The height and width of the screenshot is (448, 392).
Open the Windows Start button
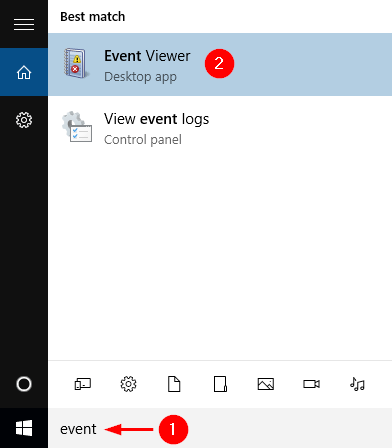(x=24, y=428)
